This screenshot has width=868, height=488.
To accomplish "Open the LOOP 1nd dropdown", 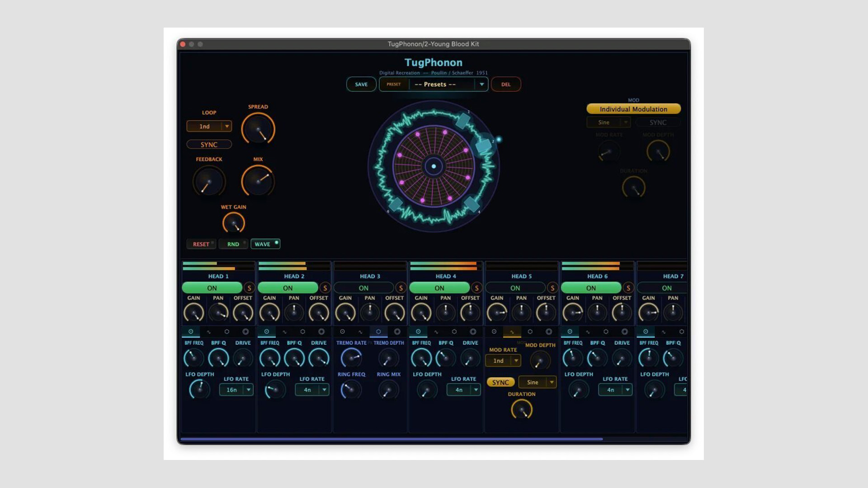I will coord(209,127).
